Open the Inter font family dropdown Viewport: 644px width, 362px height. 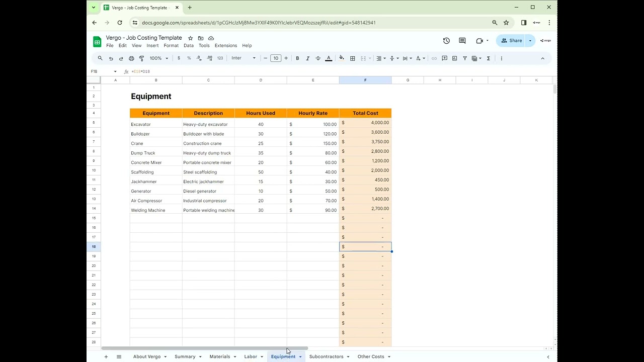click(244, 58)
